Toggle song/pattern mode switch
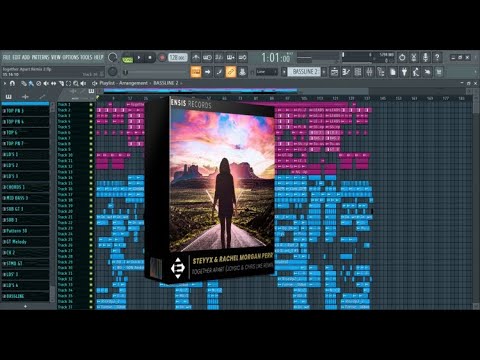The image size is (480, 360). [x=127, y=58]
